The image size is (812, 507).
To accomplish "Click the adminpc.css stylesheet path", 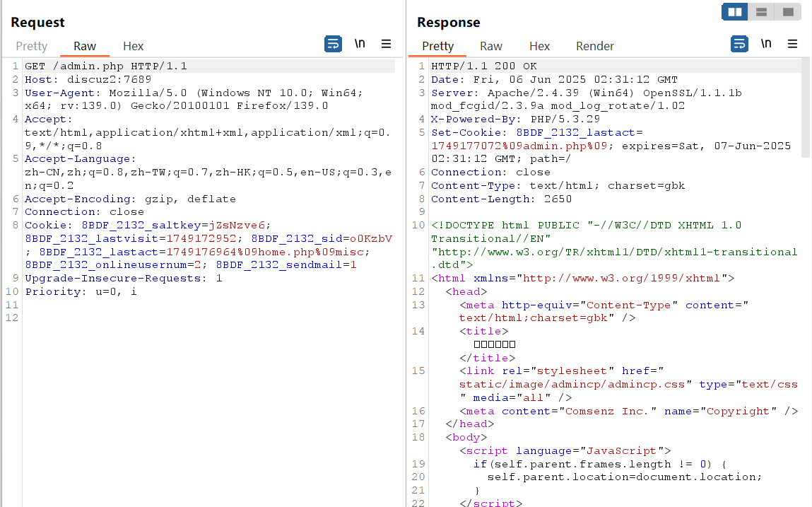I will click(x=572, y=385).
